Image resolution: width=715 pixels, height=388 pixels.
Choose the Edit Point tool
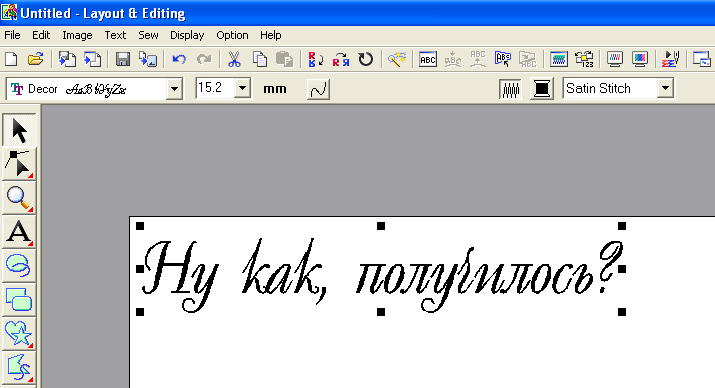(19, 163)
